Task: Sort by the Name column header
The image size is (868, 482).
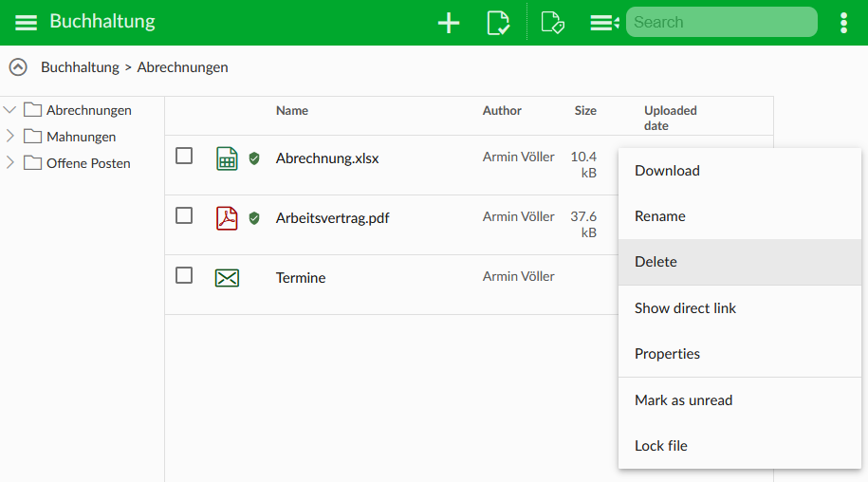Action: [292, 111]
